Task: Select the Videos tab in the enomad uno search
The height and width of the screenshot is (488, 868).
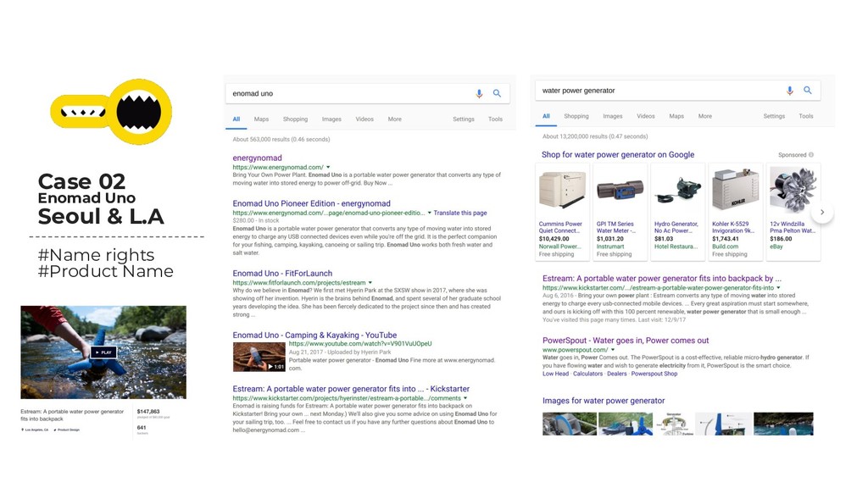Action: click(364, 119)
